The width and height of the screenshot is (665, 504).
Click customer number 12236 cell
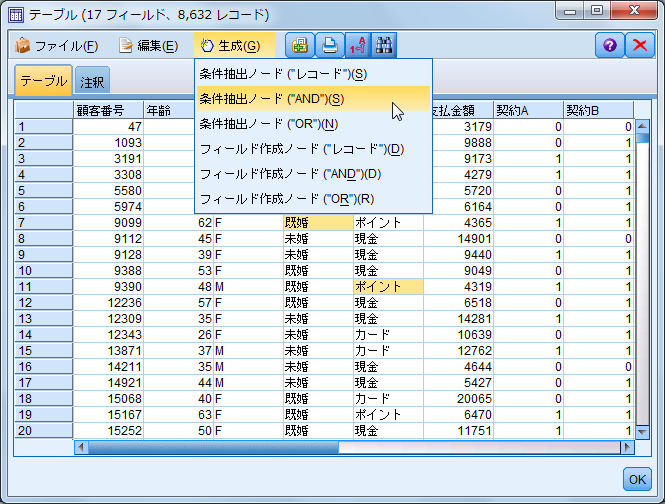109,303
